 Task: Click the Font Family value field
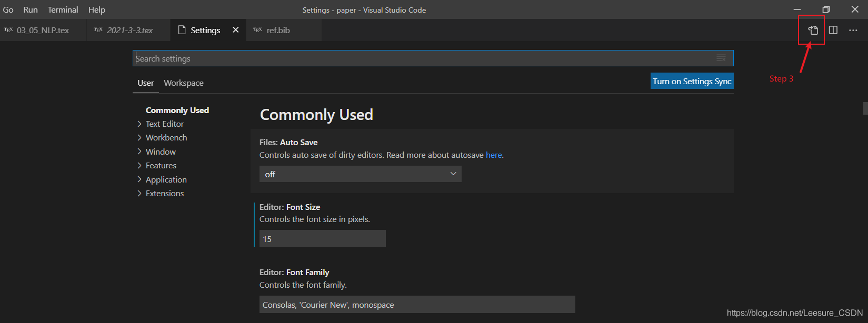[x=417, y=305]
